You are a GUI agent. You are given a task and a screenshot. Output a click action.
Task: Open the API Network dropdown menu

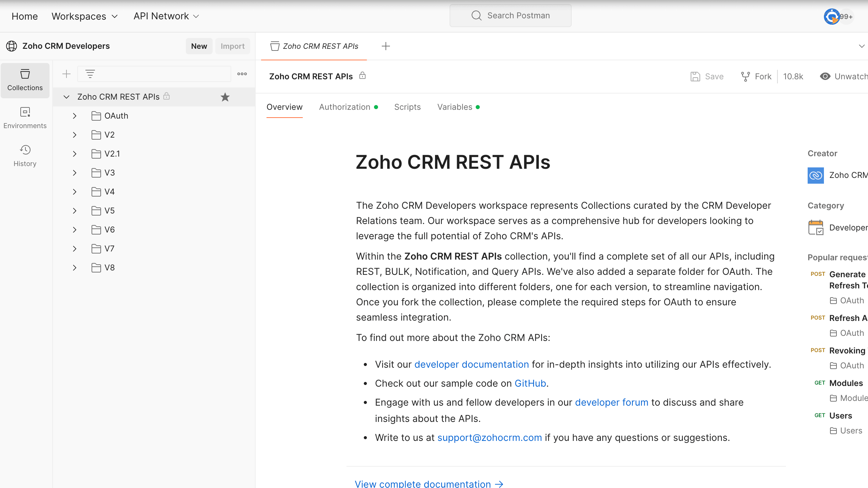(x=166, y=16)
